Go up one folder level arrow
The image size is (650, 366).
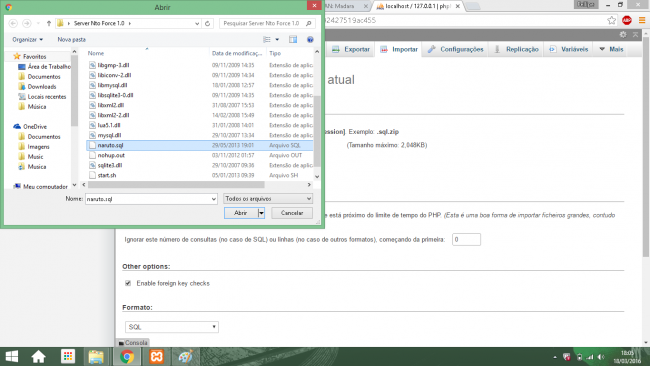point(49,24)
